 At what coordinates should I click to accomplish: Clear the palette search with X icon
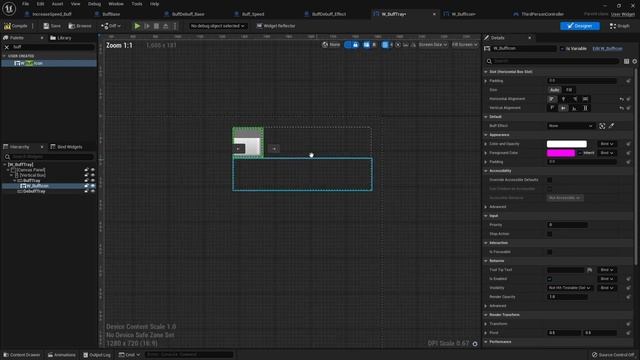coord(7,47)
